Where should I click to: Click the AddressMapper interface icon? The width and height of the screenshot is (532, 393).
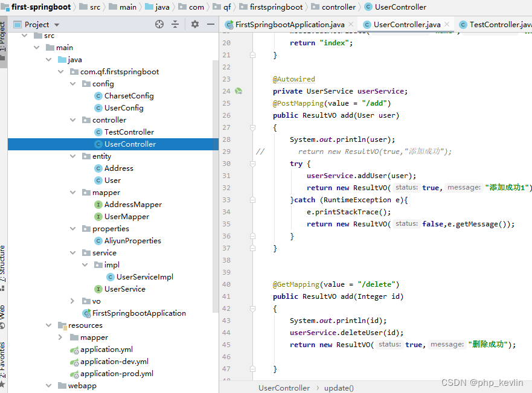[98, 205]
